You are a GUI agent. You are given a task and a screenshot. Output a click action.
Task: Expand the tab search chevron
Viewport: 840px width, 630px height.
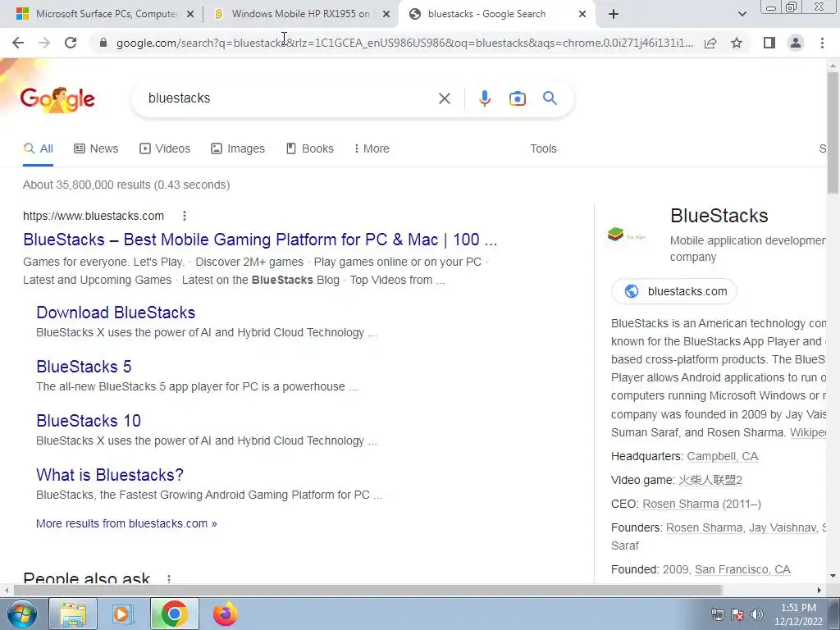742,15
